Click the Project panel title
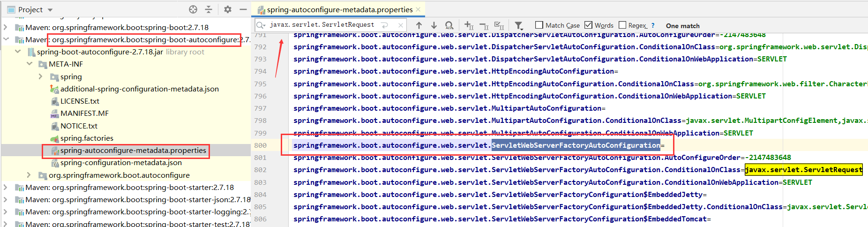 [30, 9]
